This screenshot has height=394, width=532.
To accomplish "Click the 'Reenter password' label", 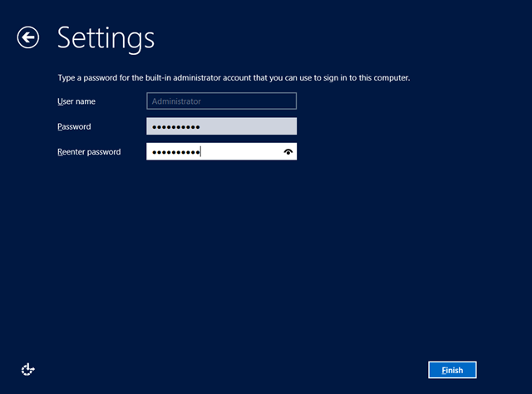I will click(x=89, y=151).
